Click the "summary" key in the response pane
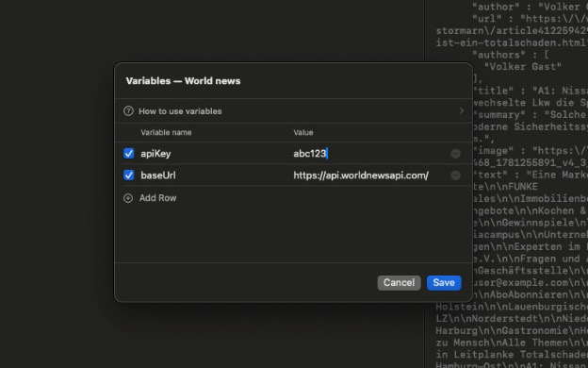The width and height of the screenshot is (588, 368). point(498,114)
